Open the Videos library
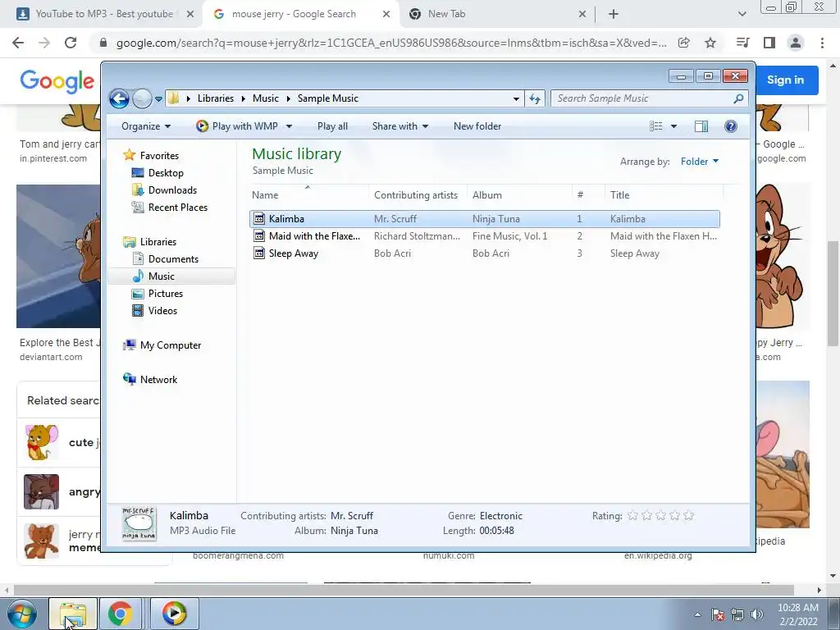Screen dimensions: 840x630 click(x=162, y=311)
